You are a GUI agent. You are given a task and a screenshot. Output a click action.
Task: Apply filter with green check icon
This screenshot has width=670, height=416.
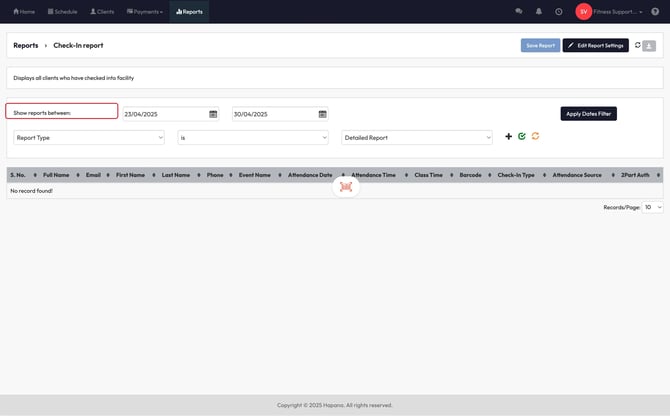[x=522, y=137]
